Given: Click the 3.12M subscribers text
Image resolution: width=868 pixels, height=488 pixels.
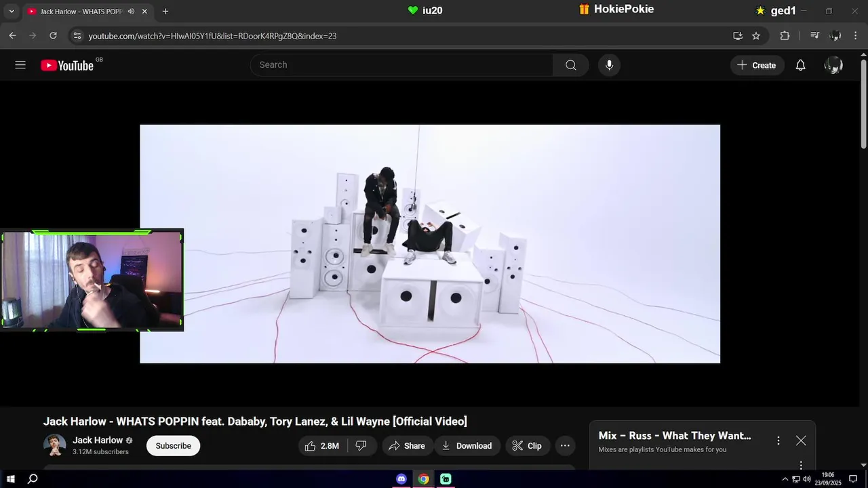Looking at the screenshot, I should [100, 451].
